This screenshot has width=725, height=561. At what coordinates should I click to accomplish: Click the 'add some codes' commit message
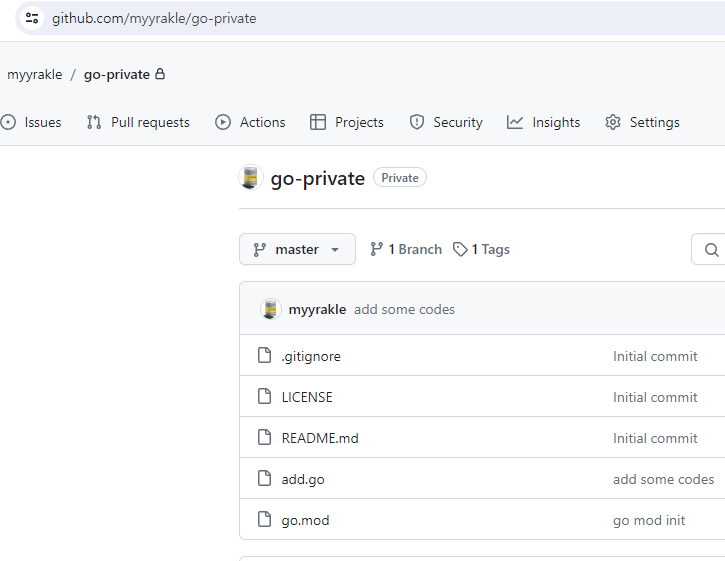pyautogui.click(x=404, y=310)
